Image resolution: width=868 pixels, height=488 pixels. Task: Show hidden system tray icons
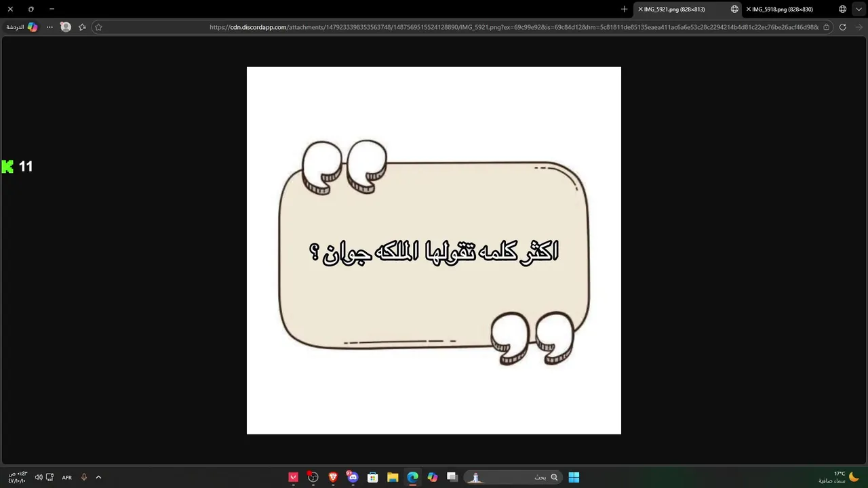click(x=98, y=477)
